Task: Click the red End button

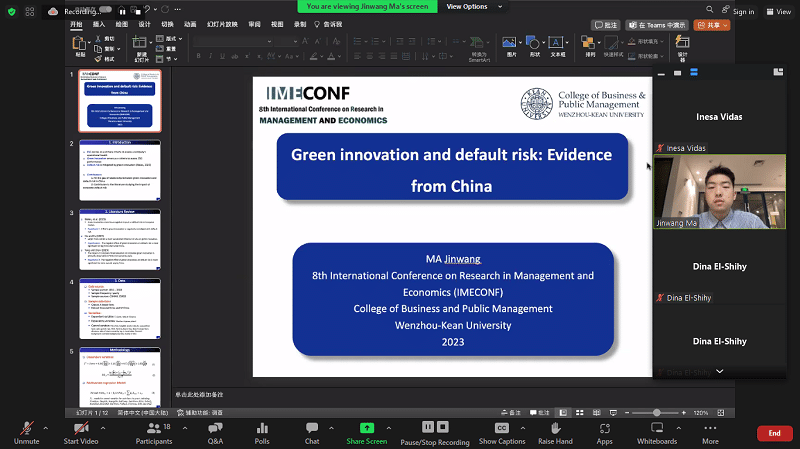Action: [x=774, y=433]
